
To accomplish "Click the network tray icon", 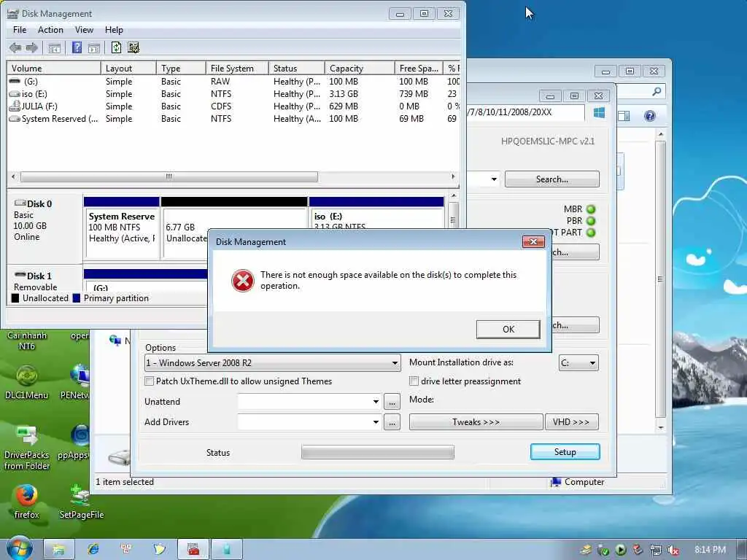I will (656, 550).
